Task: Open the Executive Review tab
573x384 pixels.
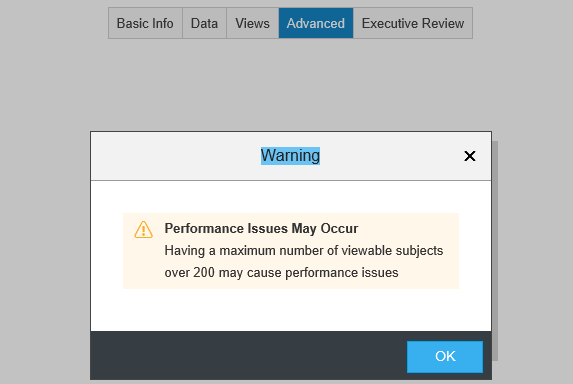Action: (x=413, y=23)
